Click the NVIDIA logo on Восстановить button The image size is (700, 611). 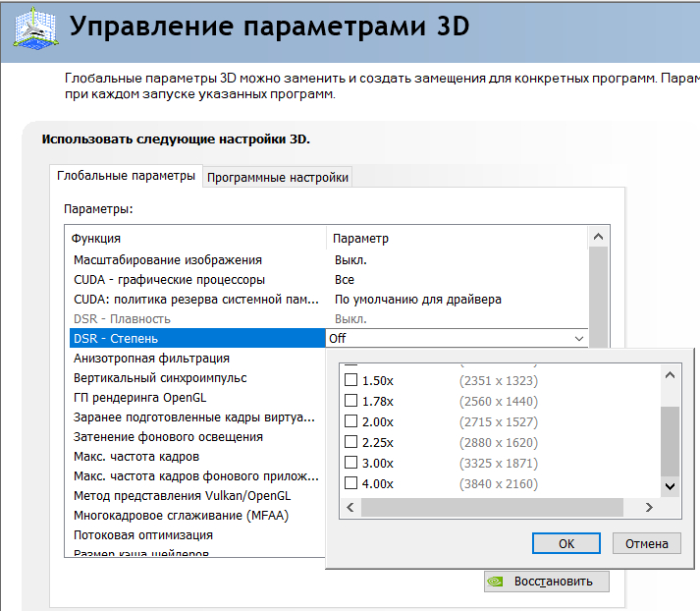click(495, 582)
